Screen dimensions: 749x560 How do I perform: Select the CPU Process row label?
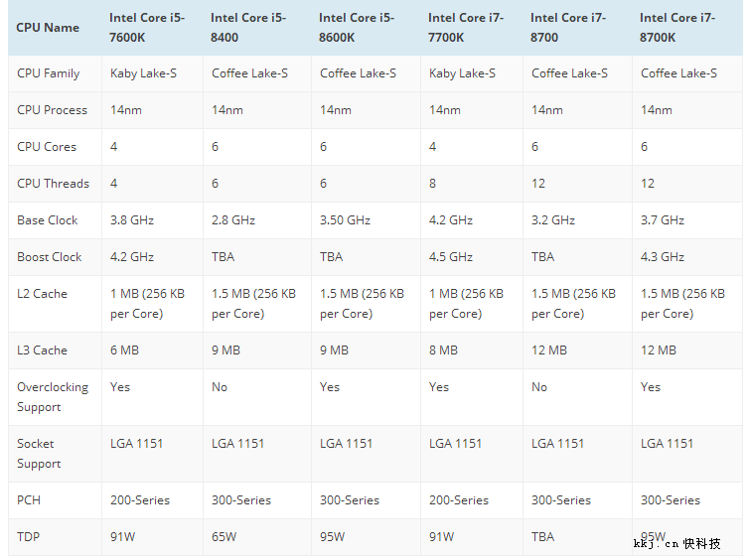(x=52, y=110)
